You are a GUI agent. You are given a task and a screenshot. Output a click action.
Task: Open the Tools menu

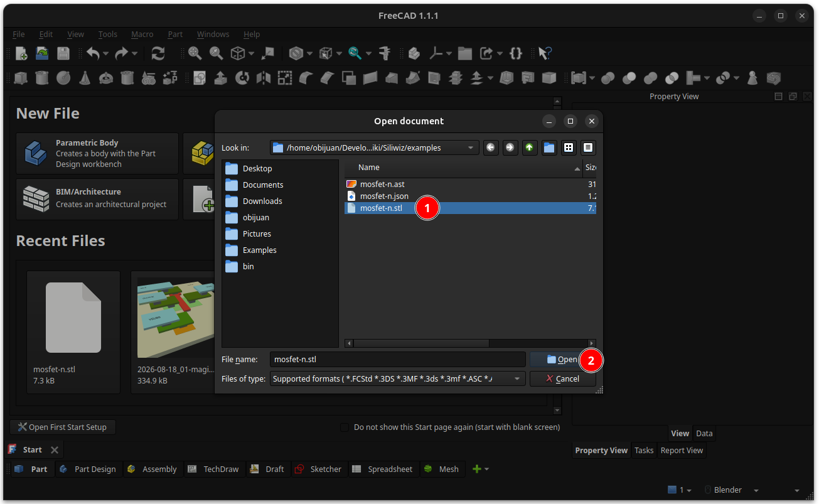point(108,35)
